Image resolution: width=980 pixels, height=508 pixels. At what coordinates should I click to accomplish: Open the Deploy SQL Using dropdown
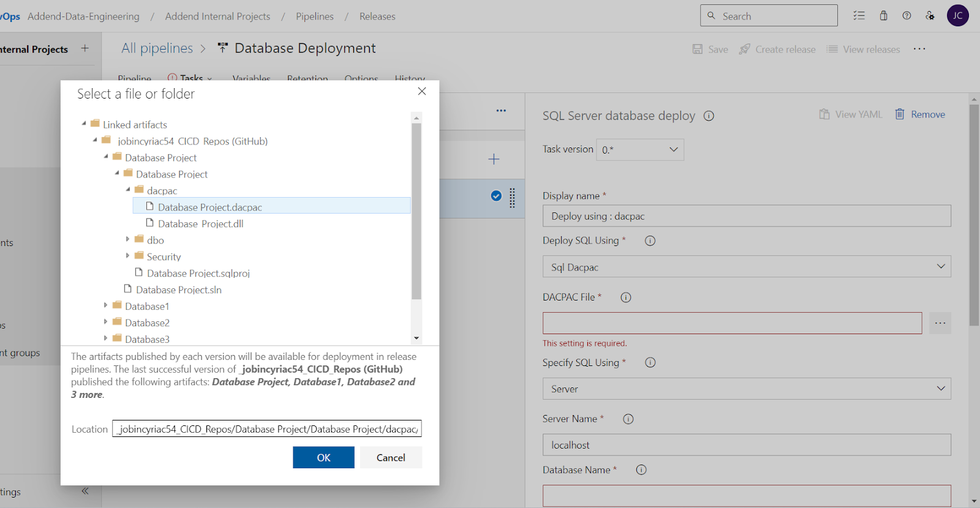[x=747, y=267]
